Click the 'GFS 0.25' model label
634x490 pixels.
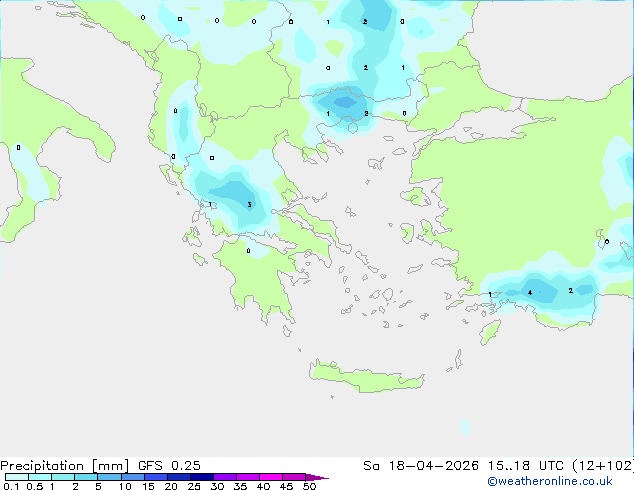click(169, 466)
